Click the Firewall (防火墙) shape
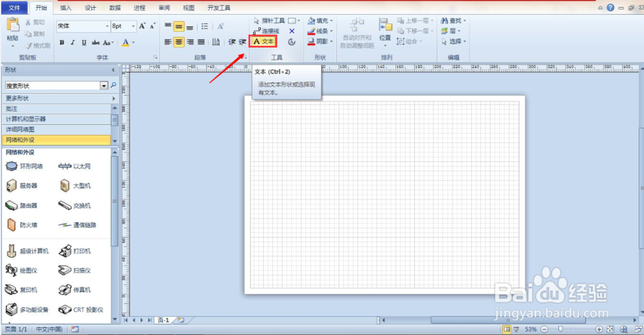The image size is (644, 335). [22, 225]
